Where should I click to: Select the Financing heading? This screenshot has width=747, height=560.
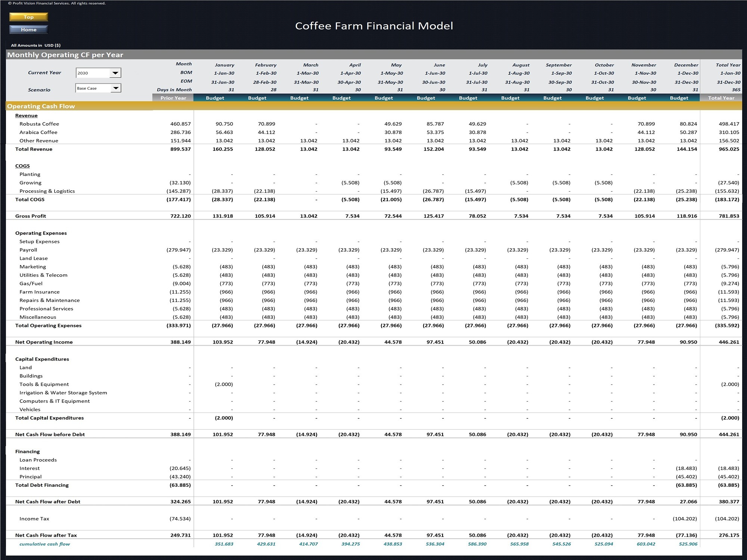pyautogui.click(x=28, y=451)
